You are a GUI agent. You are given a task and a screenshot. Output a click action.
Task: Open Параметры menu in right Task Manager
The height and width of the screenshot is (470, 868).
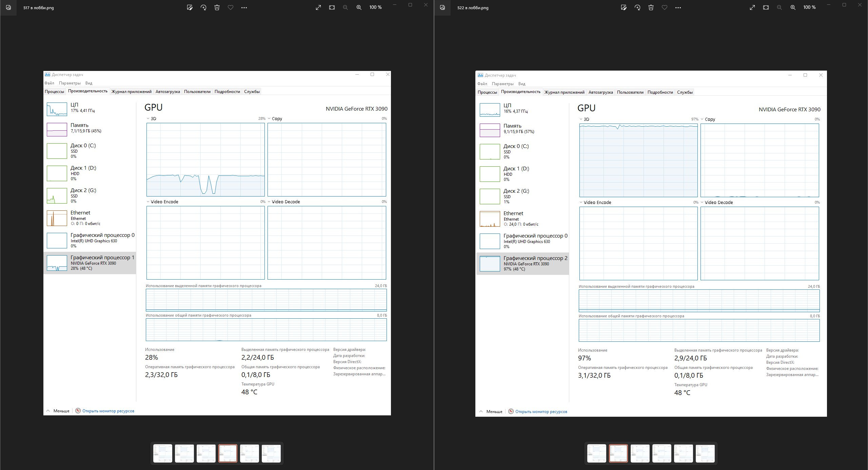pos(502,84)
